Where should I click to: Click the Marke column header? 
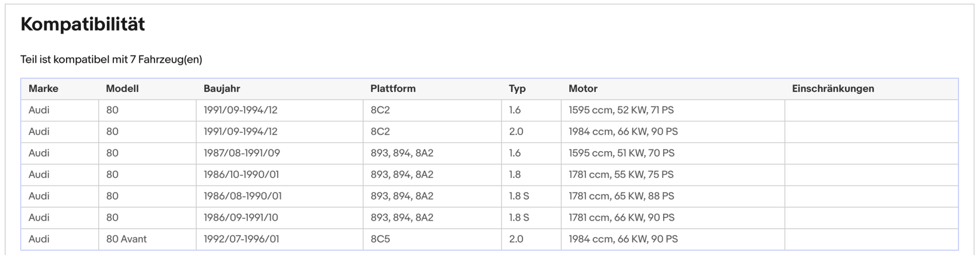[x=43, y=89]
